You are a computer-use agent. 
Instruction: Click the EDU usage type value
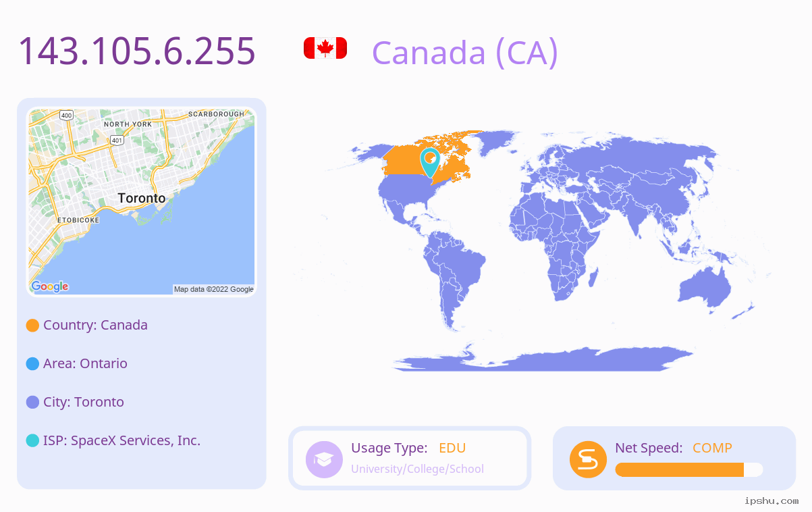tap(452, 448)
